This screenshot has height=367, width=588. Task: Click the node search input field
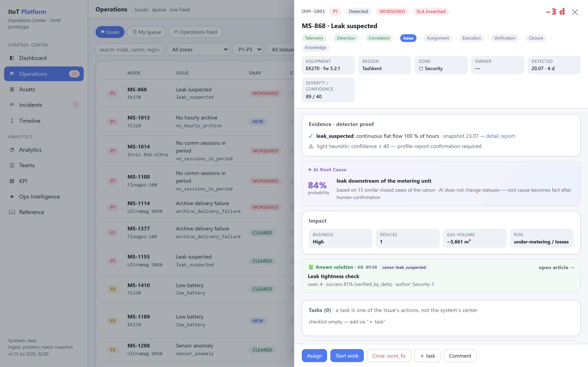click(129, 50)
